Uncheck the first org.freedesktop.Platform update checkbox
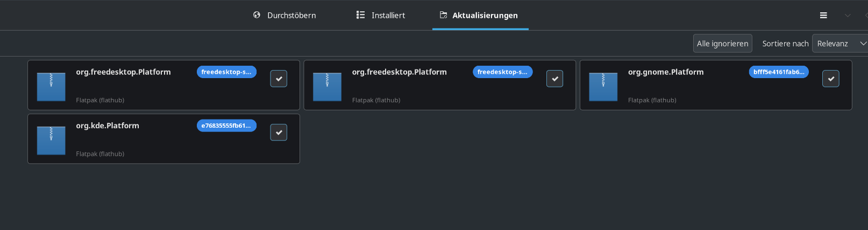 [x=279, y=79]
